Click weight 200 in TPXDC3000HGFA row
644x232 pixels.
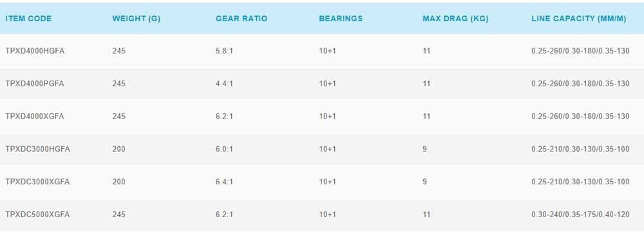[x=118, y=150]
